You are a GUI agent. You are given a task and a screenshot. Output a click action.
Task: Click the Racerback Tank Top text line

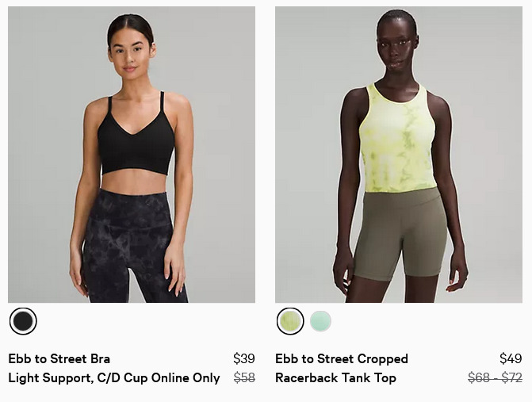pos(335,378)
